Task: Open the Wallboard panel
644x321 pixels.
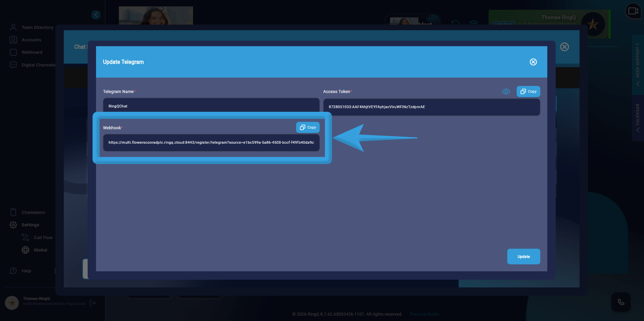Action: 13,52
